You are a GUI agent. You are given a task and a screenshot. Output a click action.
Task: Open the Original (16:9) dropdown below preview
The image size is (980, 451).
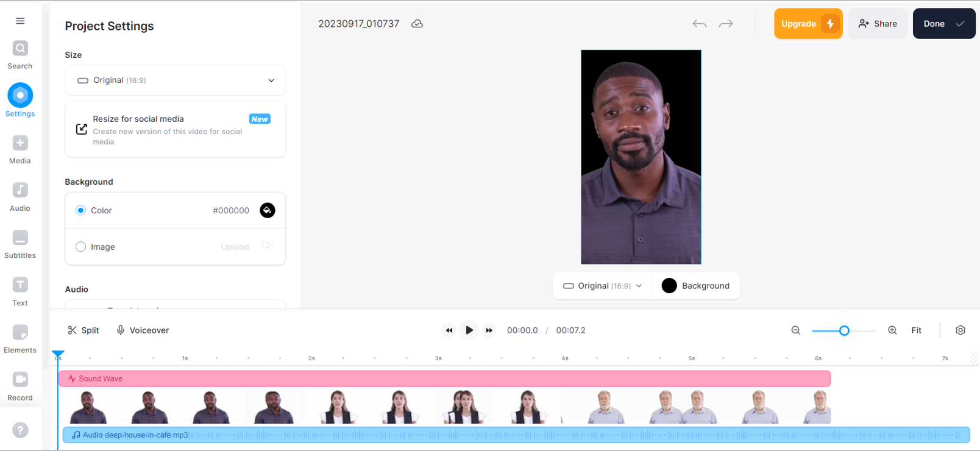pyautogui.click(x=603, y=286)
